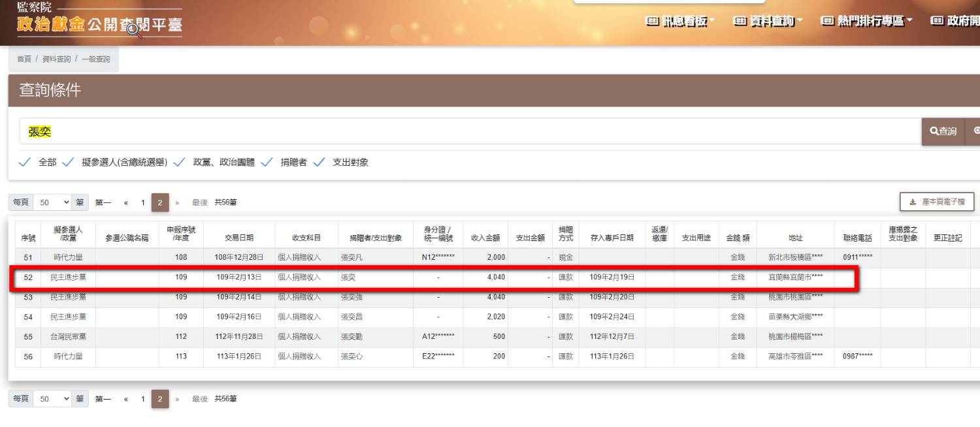Open the bottom per-page 50 dropdown
Screen dimensions: 980x427
(x=52, y=398)
